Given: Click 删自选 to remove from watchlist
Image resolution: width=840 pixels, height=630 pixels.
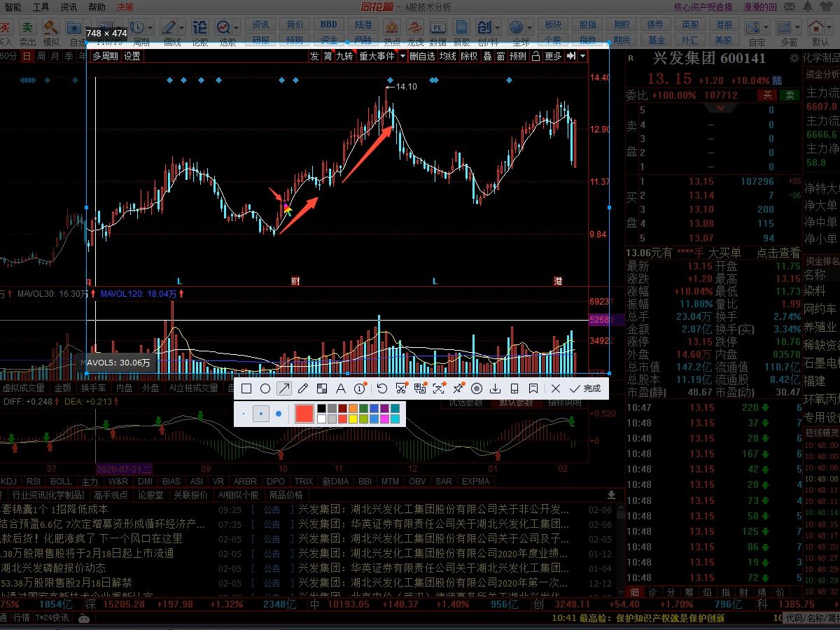Looking at the screenshot, I should pos(422,56).
